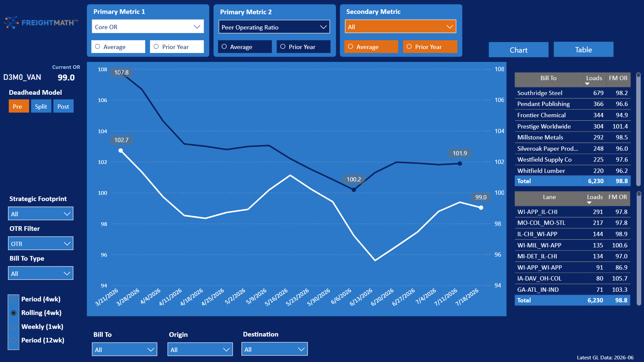Click the 101.9 data point on dark line
This screenshot has height=362, width=644.
[x=460, y=163]
